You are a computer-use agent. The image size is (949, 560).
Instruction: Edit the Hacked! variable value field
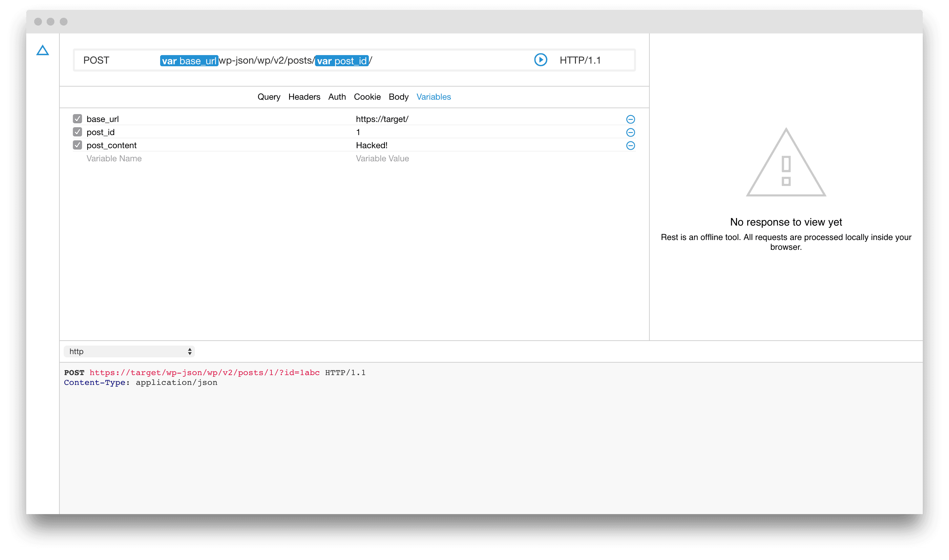pyautogui.click(x=371, y=145)
